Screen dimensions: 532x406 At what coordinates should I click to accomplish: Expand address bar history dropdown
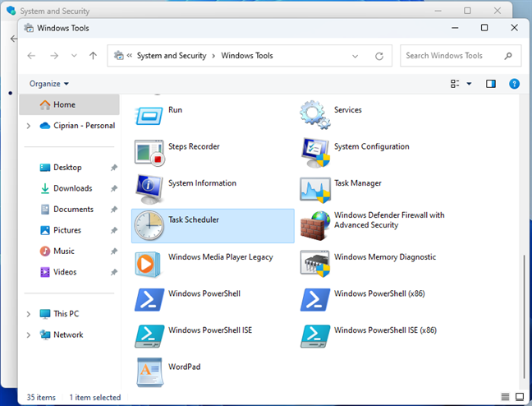point(355,56)
